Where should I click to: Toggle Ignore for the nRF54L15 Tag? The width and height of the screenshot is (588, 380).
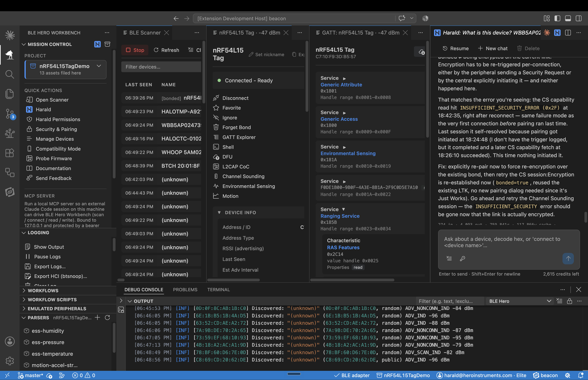tap(230, 118)
